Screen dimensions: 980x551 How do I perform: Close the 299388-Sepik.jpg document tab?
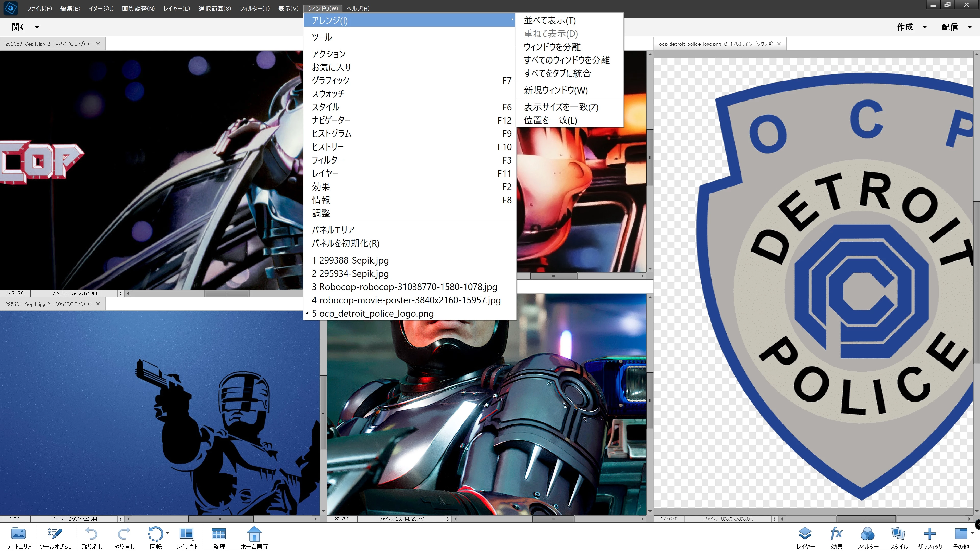[98, 44]
